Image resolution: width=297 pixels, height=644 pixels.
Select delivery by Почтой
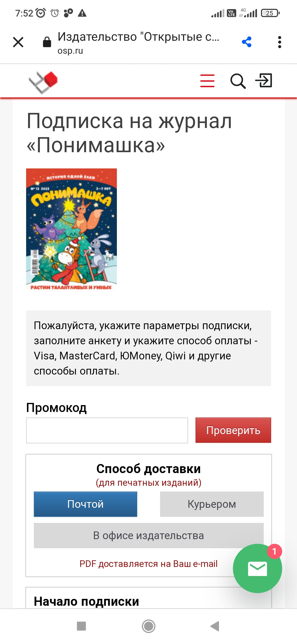[x=86, y=504]
